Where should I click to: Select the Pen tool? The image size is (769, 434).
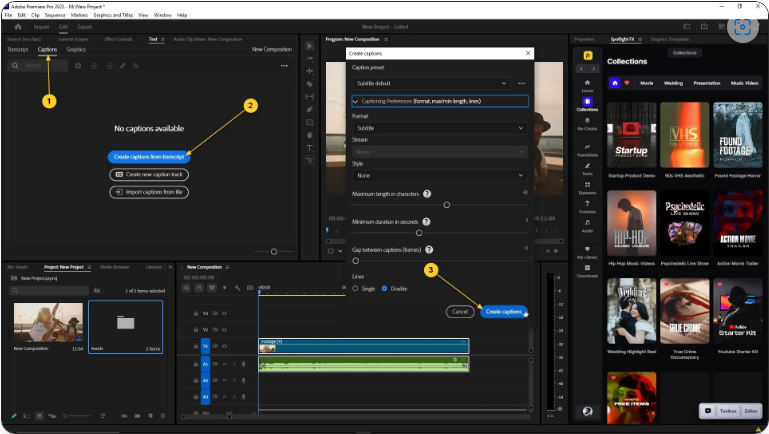coord(309,109)
